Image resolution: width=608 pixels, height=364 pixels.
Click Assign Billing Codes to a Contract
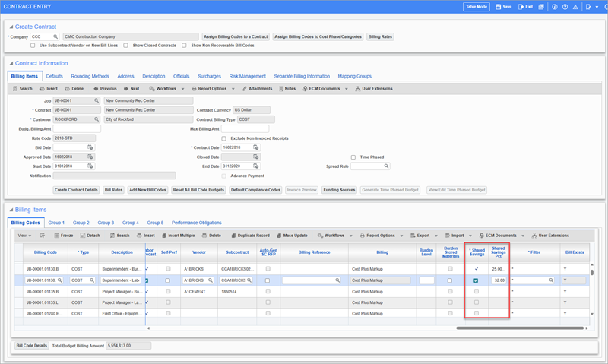pos(236,36)
